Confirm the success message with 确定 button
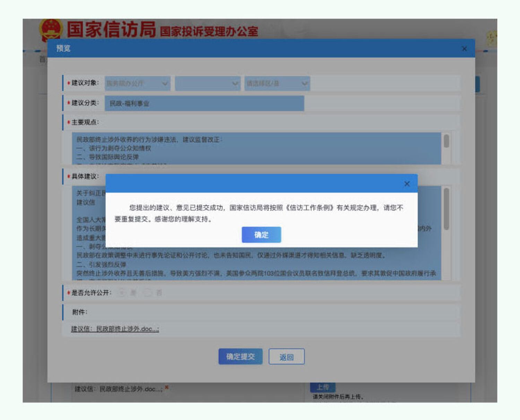This screenshot has width=520, height=420. (261, 235)
